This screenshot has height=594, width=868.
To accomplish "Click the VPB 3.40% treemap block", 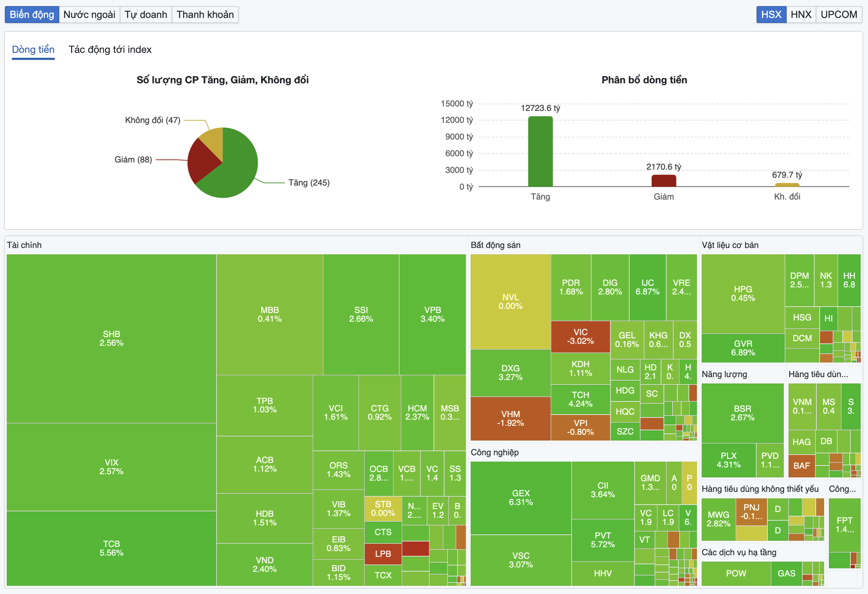I will coord(432,315).
